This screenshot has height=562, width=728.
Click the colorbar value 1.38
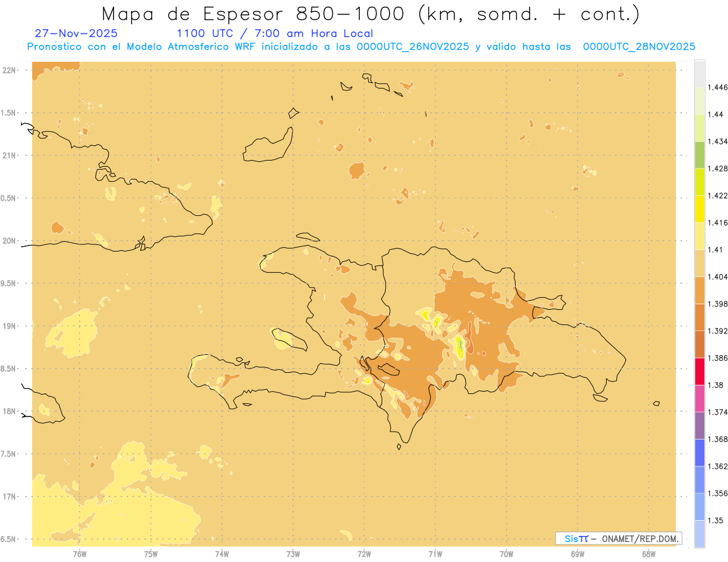point(714,385)
